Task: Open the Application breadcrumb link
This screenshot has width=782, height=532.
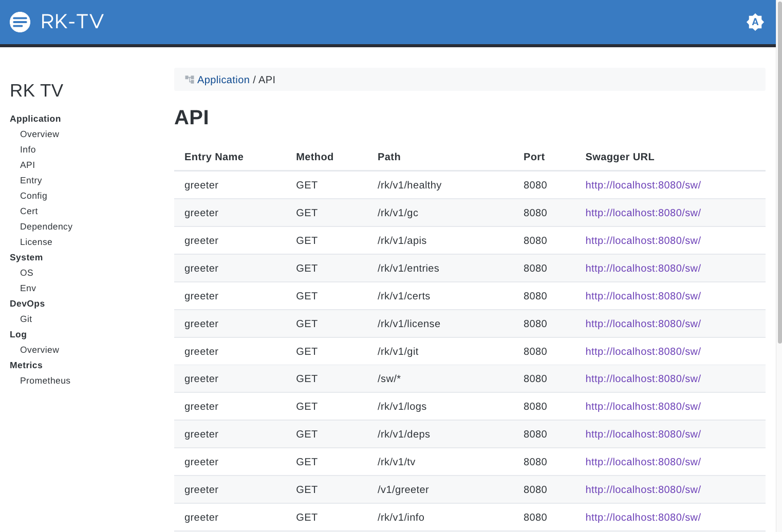Action: pos(224,80)
